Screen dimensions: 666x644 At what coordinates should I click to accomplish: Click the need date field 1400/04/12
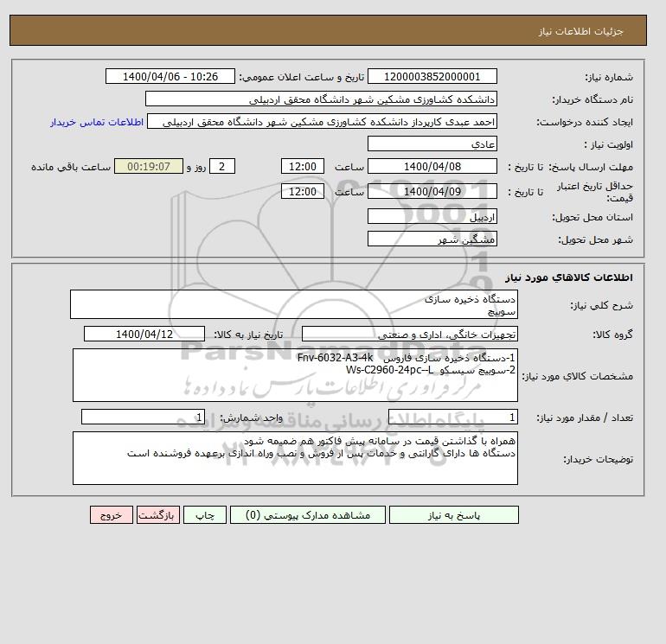click(144, 334)
